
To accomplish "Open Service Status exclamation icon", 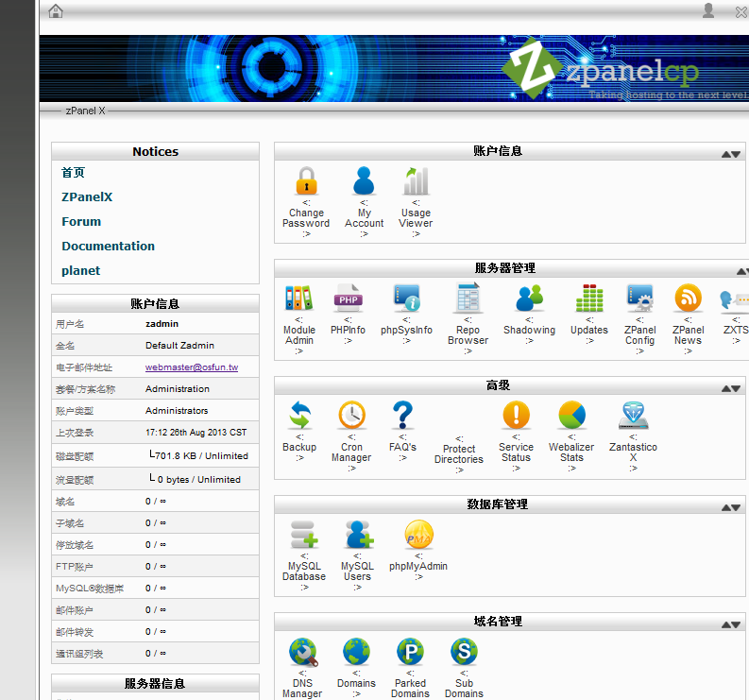I will tap(516, 415).
